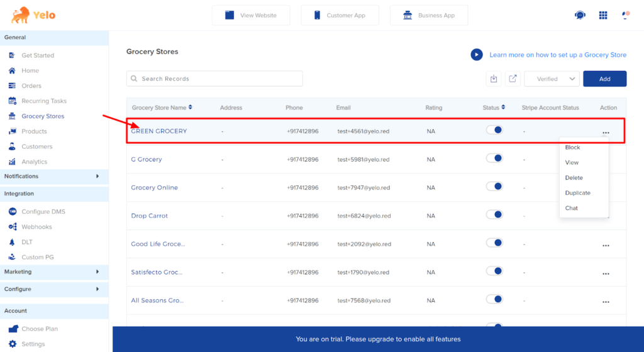The width and height of the screenshot is (644, 352).
Task: Open the apps grid icon
Action: tap(603, 15)
